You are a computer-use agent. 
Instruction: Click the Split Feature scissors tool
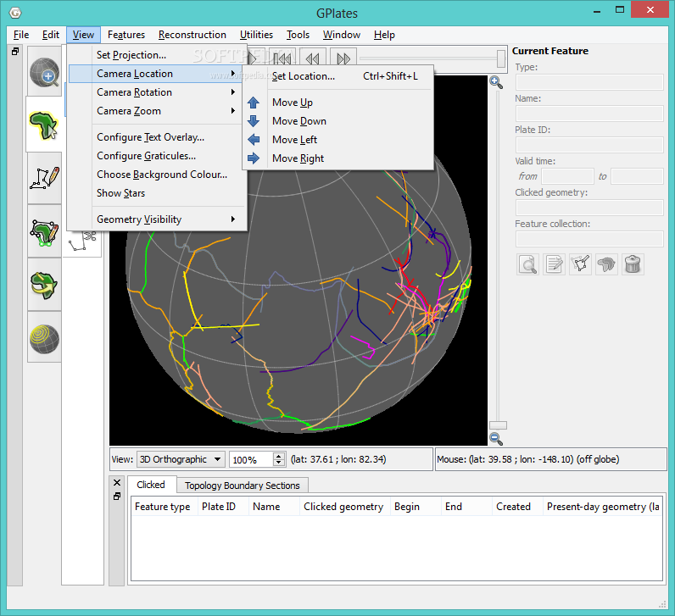(82, 241)
